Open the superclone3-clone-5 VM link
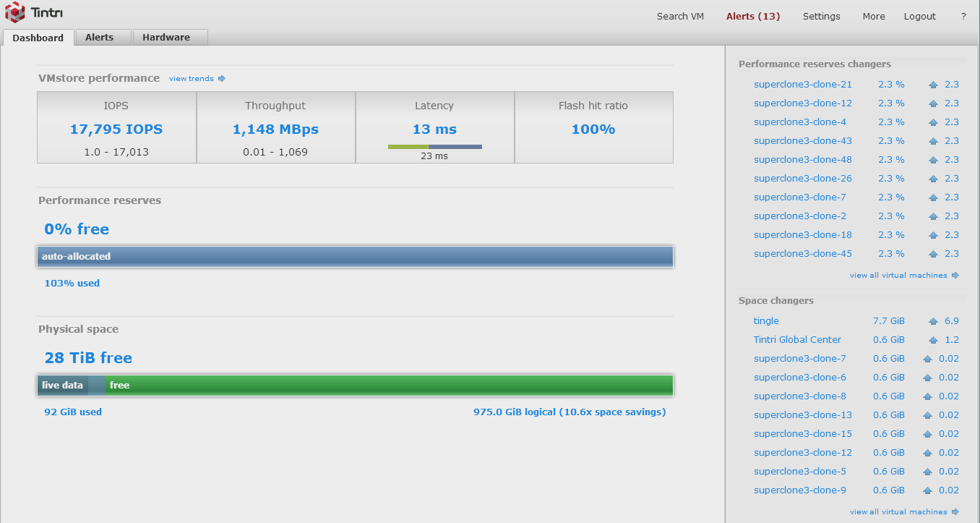 (x=800, y=472)
